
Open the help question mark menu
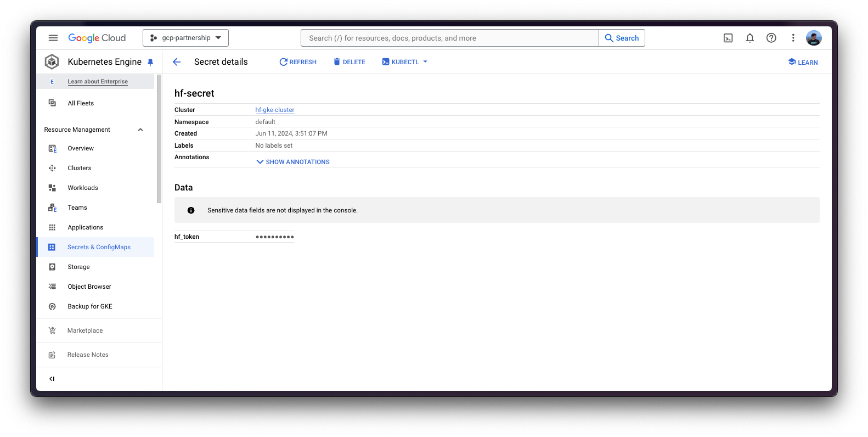click(771, 38)
